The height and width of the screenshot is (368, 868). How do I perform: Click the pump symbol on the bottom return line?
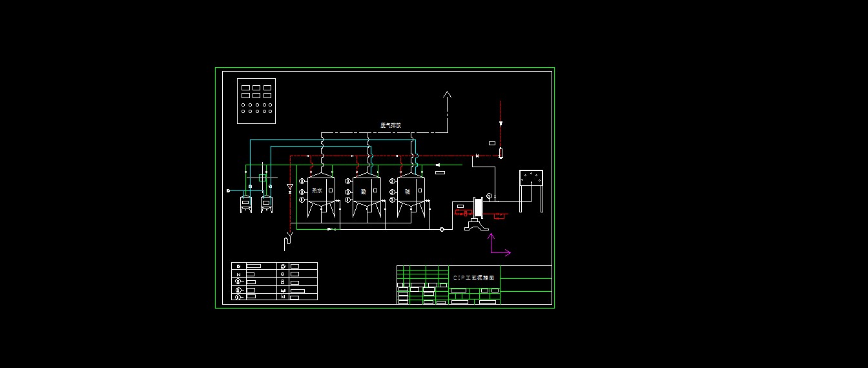442,229
